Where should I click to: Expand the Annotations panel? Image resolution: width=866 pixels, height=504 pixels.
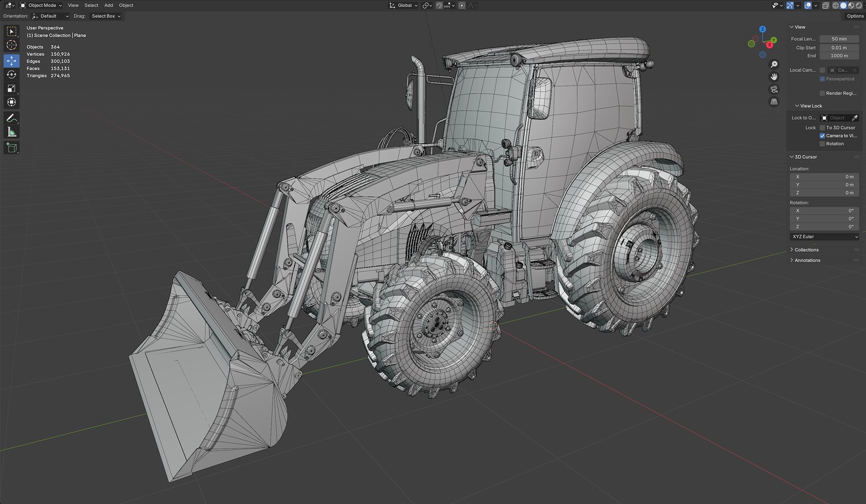pos(805,260)
